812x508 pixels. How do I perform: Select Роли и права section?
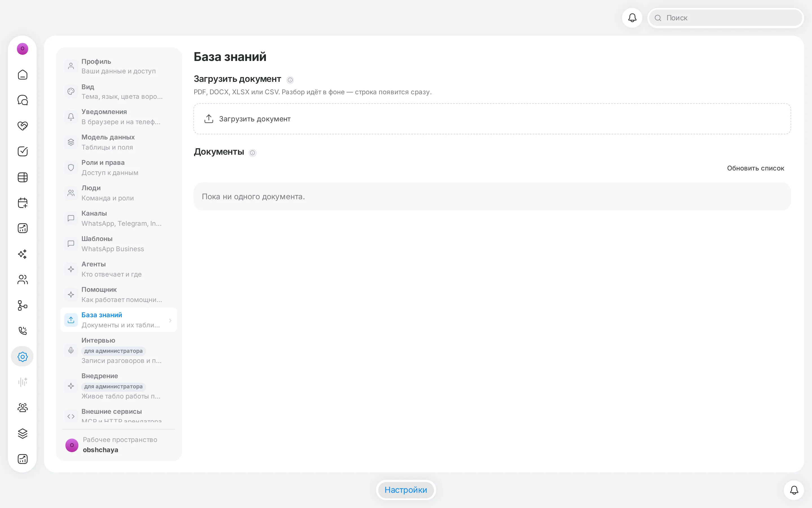(x=119, y=167)
